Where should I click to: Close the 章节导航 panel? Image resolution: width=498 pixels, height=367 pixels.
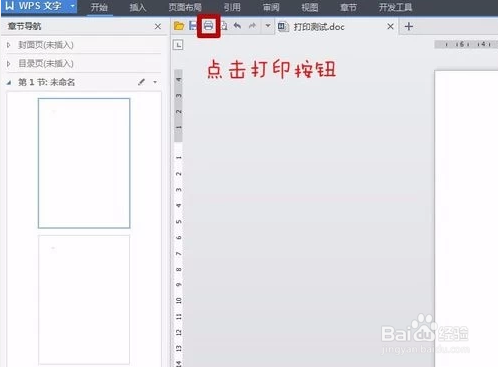coord(158,26)
